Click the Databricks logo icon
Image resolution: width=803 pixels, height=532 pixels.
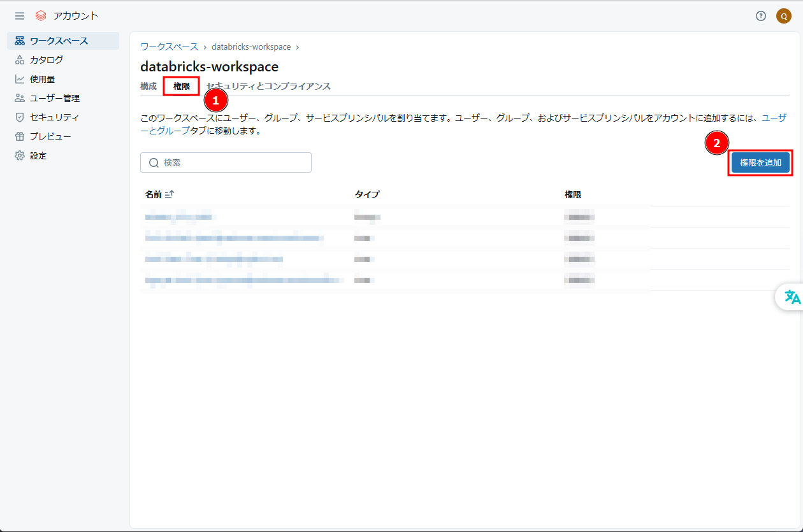point(41,16)
